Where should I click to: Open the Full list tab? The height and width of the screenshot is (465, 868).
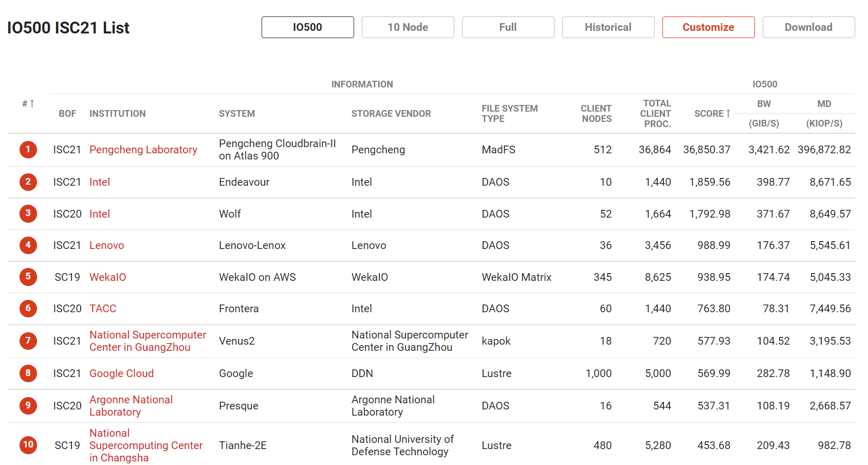pyautogui.click(x=508, y=27)
